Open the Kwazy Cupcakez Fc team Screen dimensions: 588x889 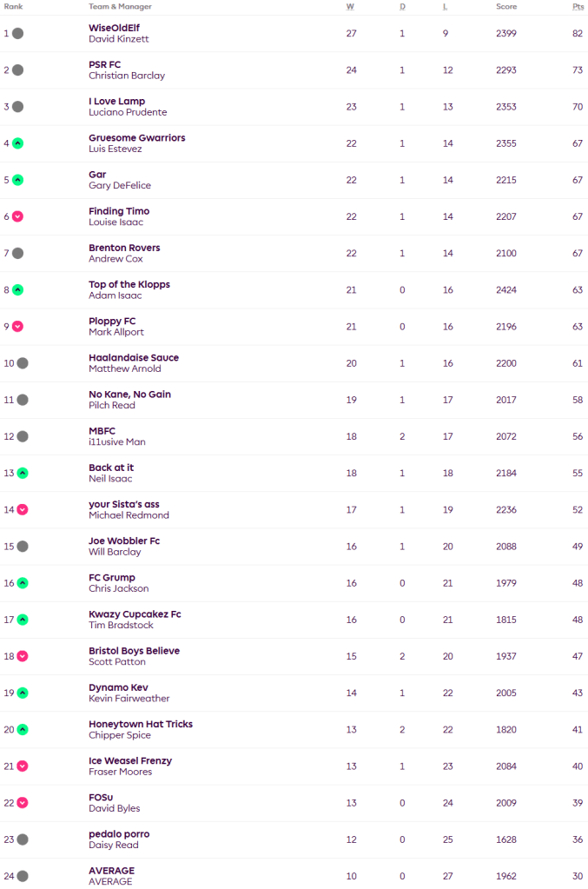pyautogui.click(x=135, y=614)
